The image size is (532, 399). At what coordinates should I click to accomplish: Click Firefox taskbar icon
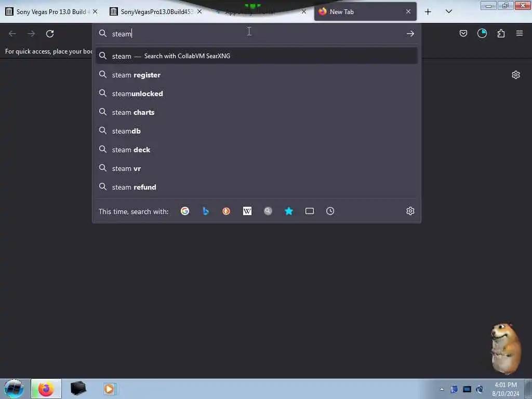point(46,389)
